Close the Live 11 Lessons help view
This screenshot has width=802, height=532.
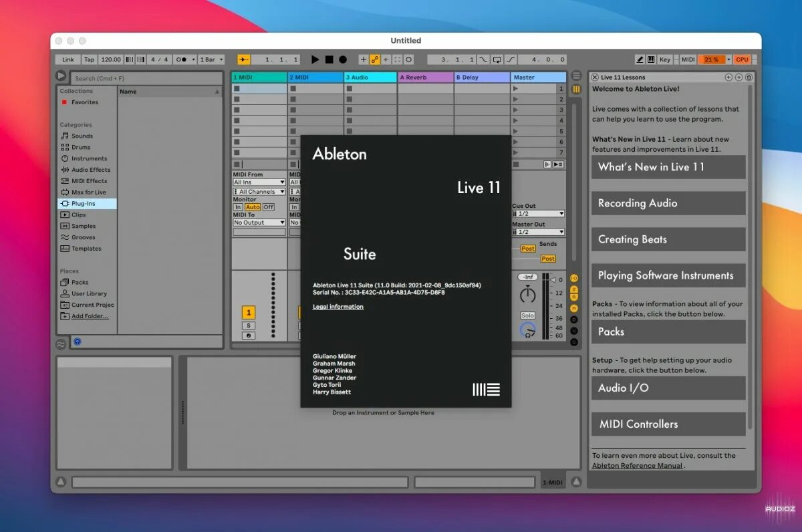[x=595, y=77]
